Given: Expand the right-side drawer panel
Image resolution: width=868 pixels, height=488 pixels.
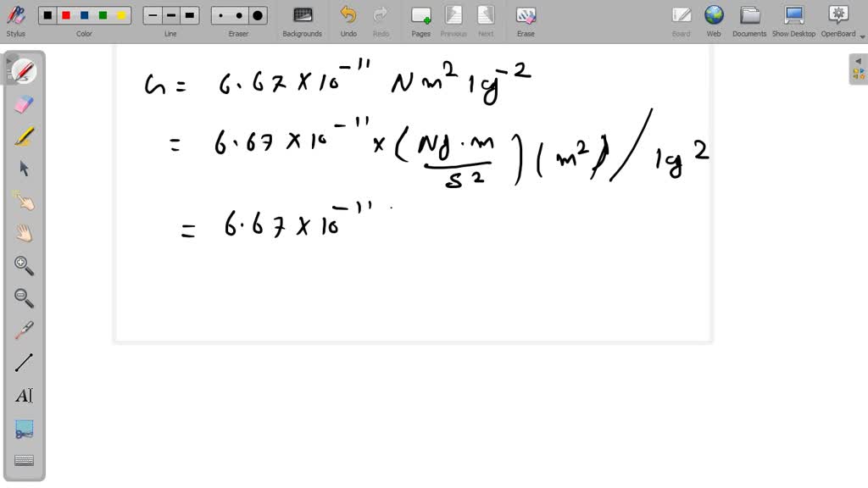Looking at the screenshot, I should pyautogui.click(x=858, y=61).
